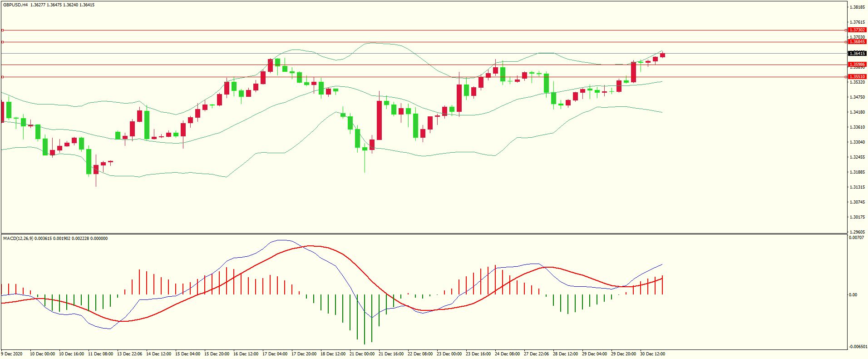Click the 1.37302 red price level label

pos(857,30)
